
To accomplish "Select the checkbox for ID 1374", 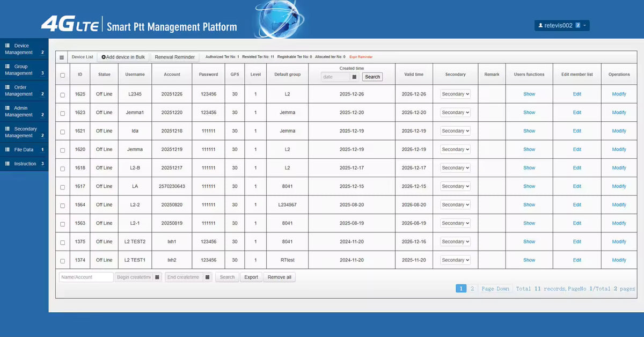I will click(63, 261).
